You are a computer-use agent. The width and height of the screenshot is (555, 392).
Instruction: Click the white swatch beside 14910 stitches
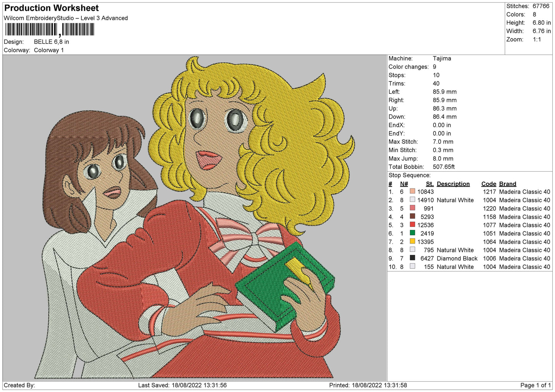[412, 200]
